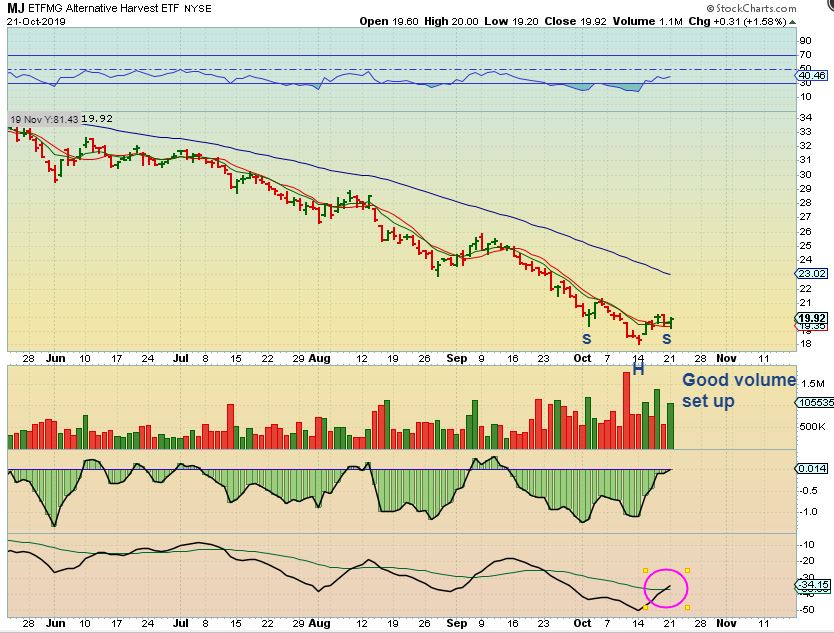Image resolution: width=834 pixels, height=633 pixels.
Task: Click the RSI value tag 40.46
Action: [x=812, y=76]
